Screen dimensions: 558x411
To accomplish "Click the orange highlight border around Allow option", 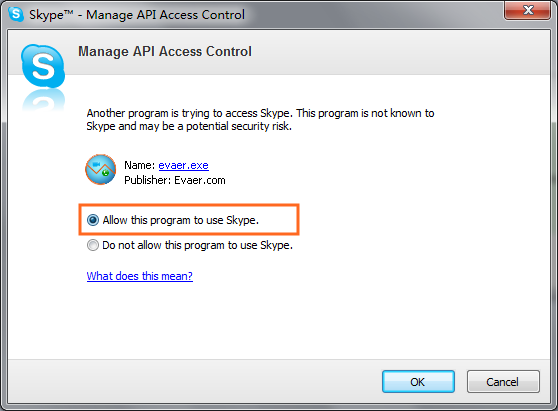I will point(189,205).
